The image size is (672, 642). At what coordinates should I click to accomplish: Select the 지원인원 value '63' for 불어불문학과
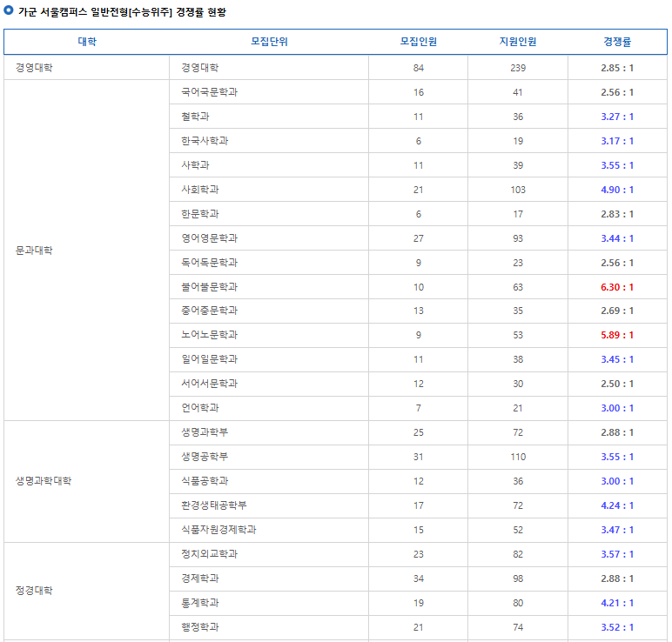[x=518, y=287]
